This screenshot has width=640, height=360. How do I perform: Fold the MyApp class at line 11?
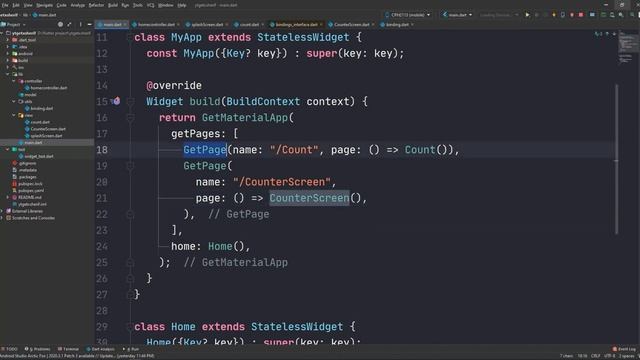pyautogui.click(x=130, y=38)
